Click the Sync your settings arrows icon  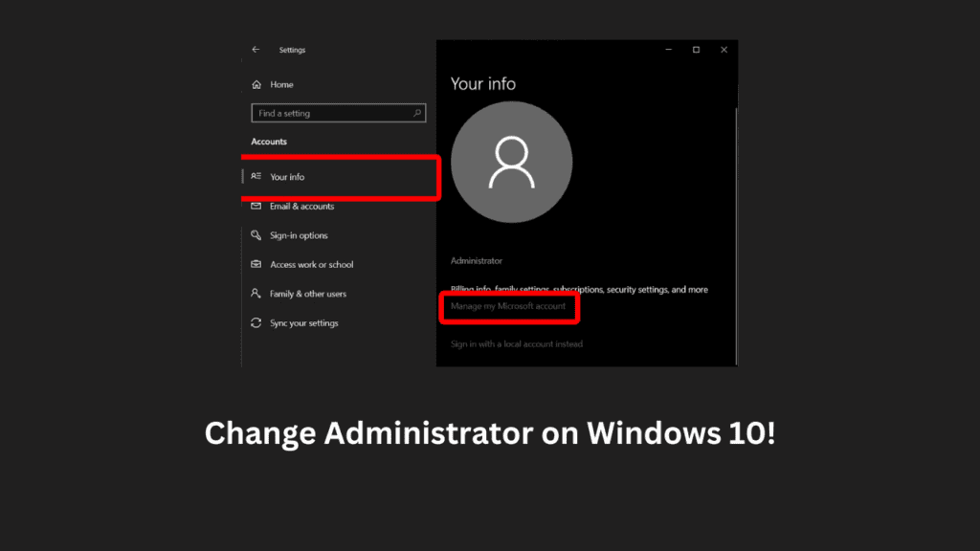pyautogui.click(x=256, y=322)
